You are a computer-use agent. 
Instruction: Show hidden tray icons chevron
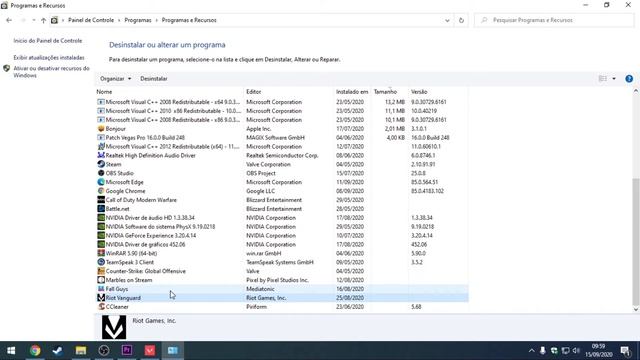click(531, 351)
